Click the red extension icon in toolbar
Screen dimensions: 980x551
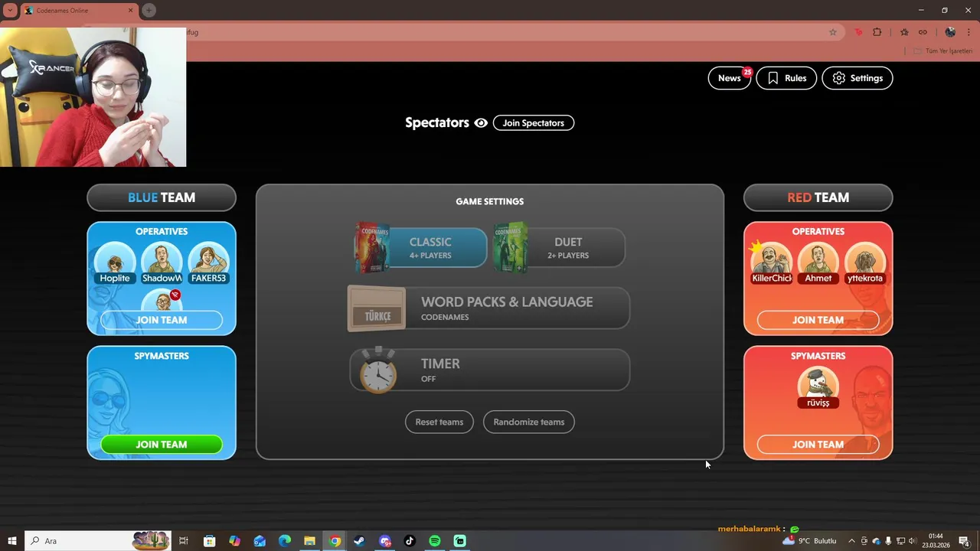[x=858, y=32]
